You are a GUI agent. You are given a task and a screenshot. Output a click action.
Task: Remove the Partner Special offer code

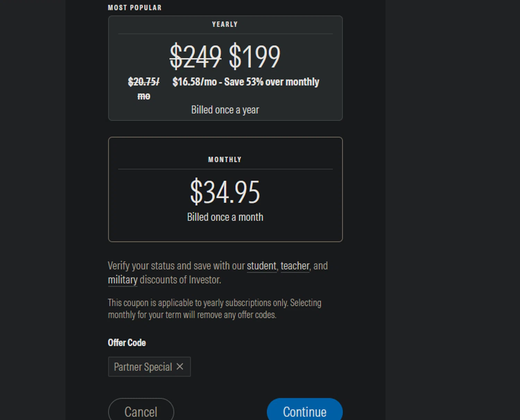tap(180, 367)
